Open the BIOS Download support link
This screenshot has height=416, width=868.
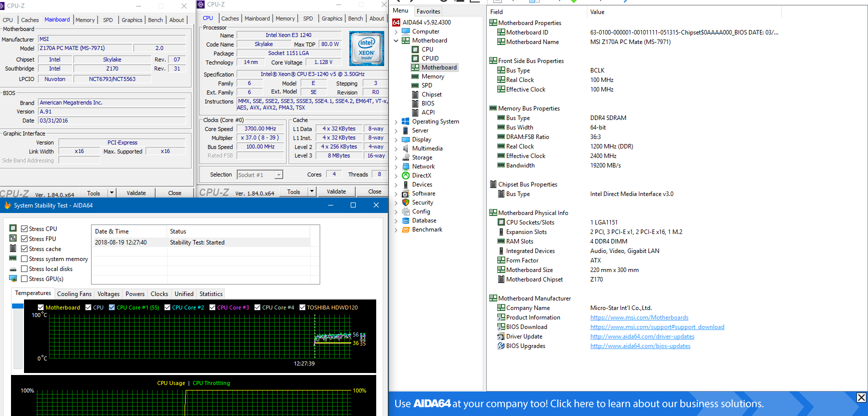tap(657, 327)
